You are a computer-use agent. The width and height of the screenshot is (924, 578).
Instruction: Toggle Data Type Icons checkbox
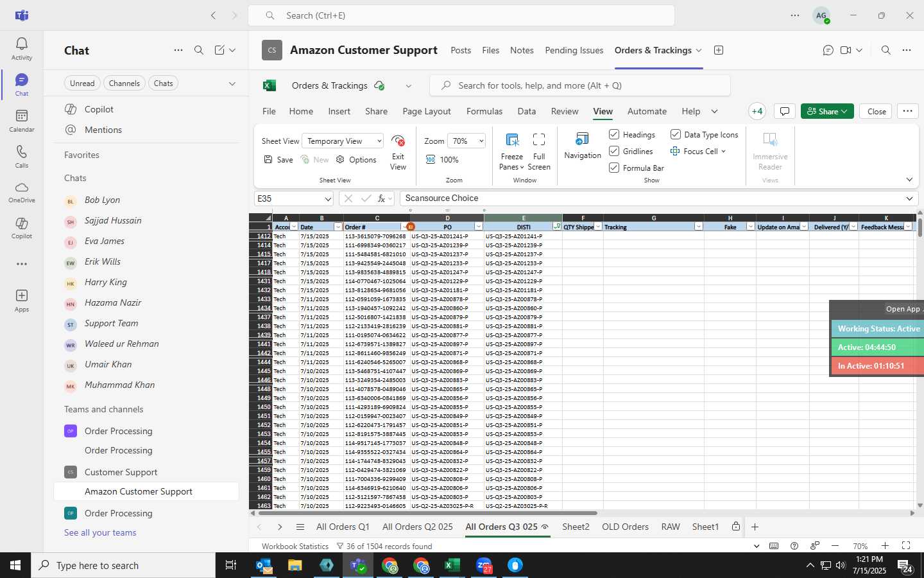point(676,134)
